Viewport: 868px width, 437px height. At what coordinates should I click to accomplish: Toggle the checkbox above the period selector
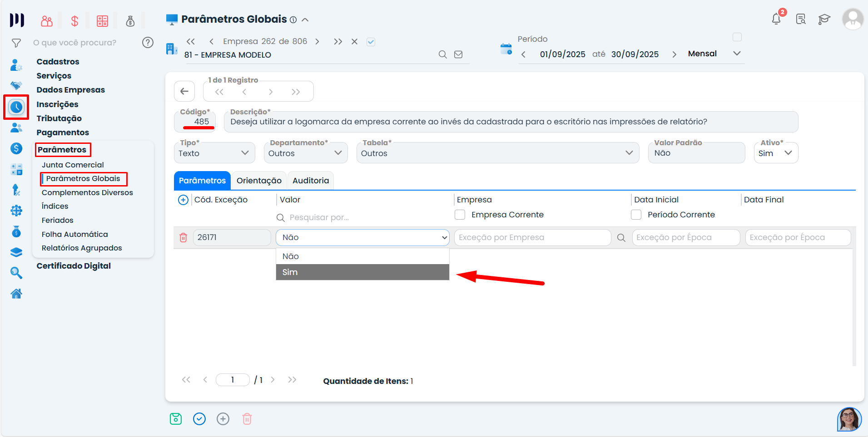click(x=737, y=37)
